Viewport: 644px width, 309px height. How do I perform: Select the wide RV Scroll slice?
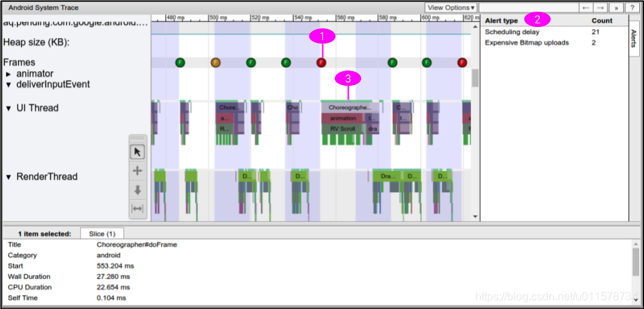(342, 129)
